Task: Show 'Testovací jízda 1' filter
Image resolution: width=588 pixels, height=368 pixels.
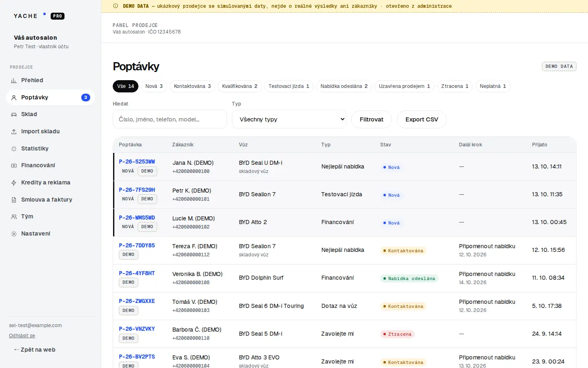Action: 289,86
